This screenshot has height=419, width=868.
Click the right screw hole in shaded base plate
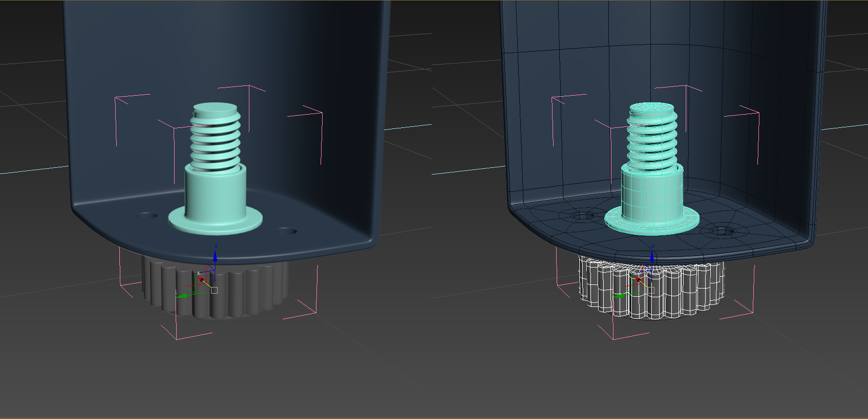[286, 231]
